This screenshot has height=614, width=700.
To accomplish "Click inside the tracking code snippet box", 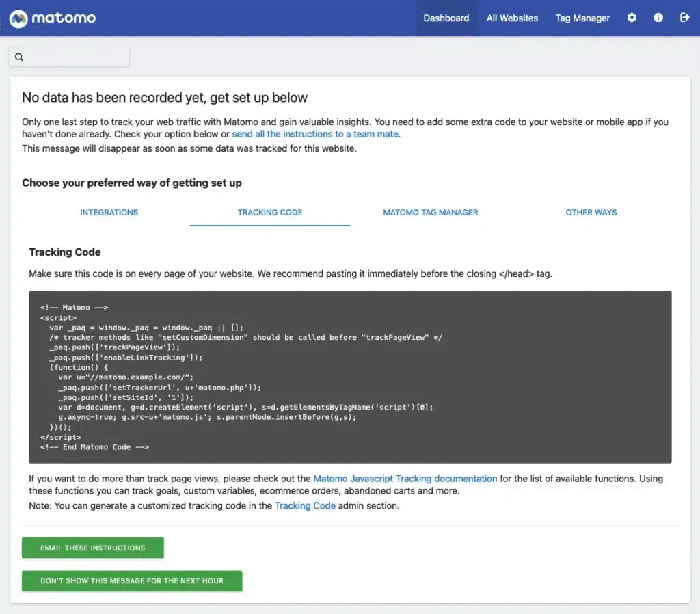I will coord(350,377).
